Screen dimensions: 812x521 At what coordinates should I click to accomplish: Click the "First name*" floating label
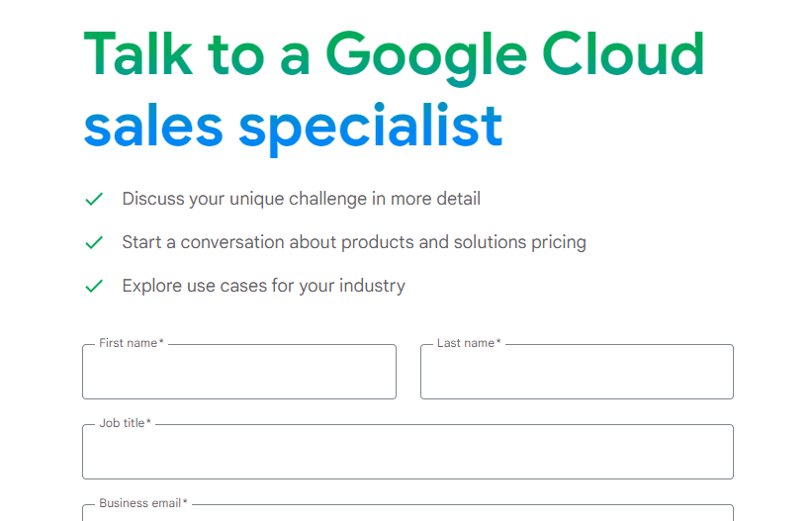[131, 343]
